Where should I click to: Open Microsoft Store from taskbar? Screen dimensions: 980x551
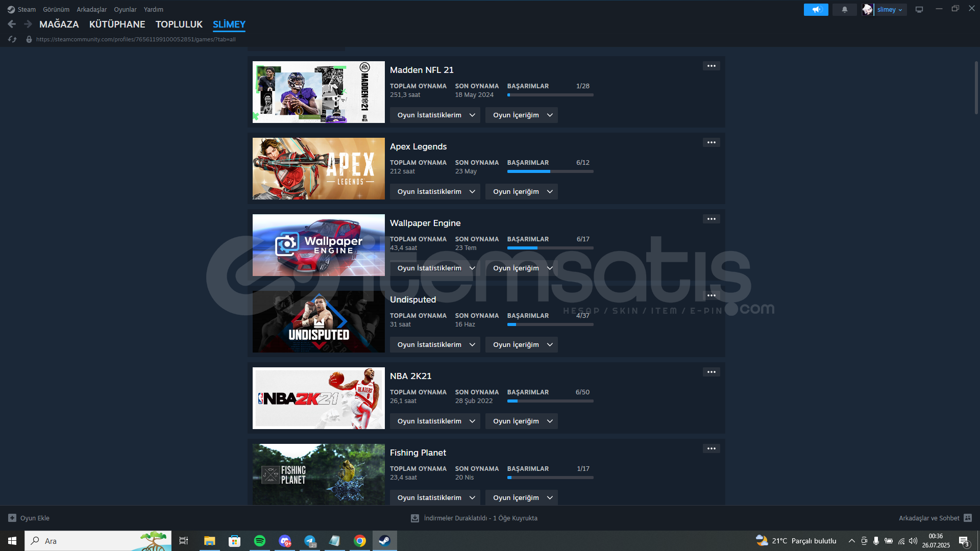point(234,541)
